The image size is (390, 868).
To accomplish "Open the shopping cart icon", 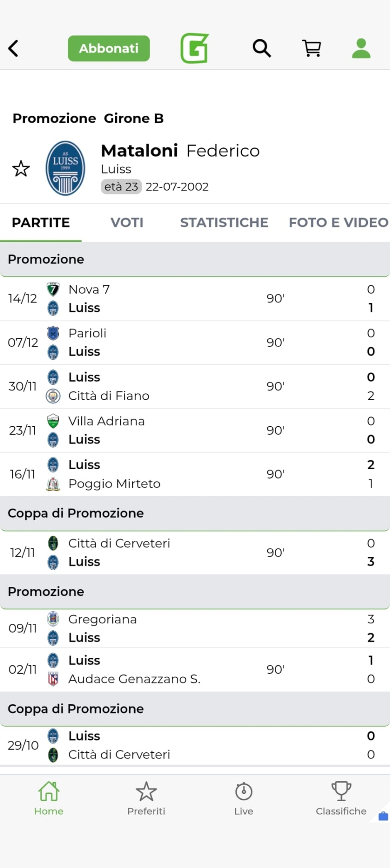I will click(x=311, y=48).
